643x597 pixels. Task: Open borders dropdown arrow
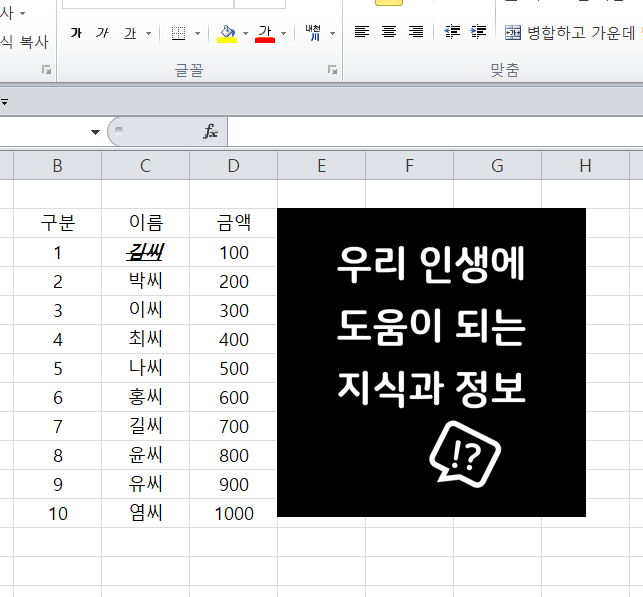pos(197,33)
